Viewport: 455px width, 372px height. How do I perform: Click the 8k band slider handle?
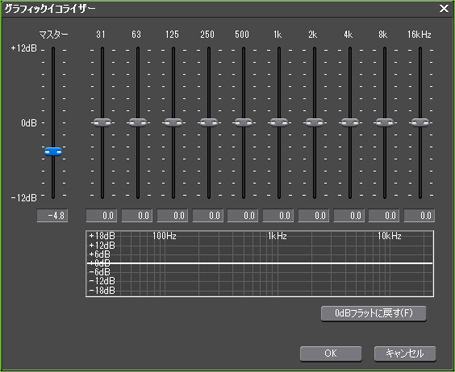click(385, 122)
